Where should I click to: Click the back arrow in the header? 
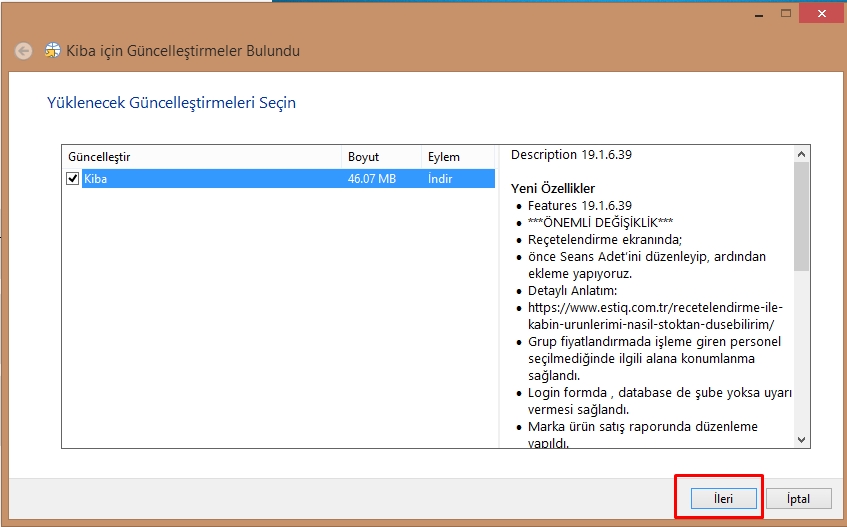(x=23, y=51)
